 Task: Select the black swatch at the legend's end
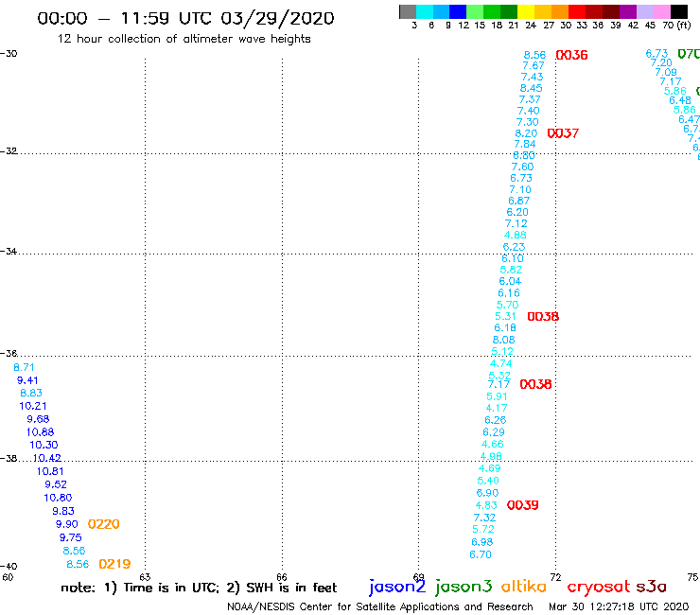point(679,11)
